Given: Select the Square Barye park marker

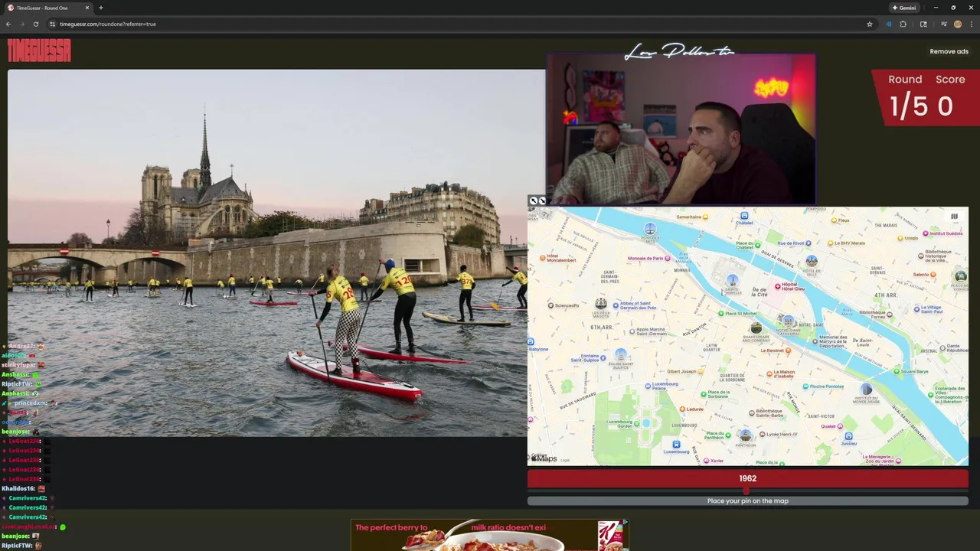Looking at the screenshot, I should 897,371.
